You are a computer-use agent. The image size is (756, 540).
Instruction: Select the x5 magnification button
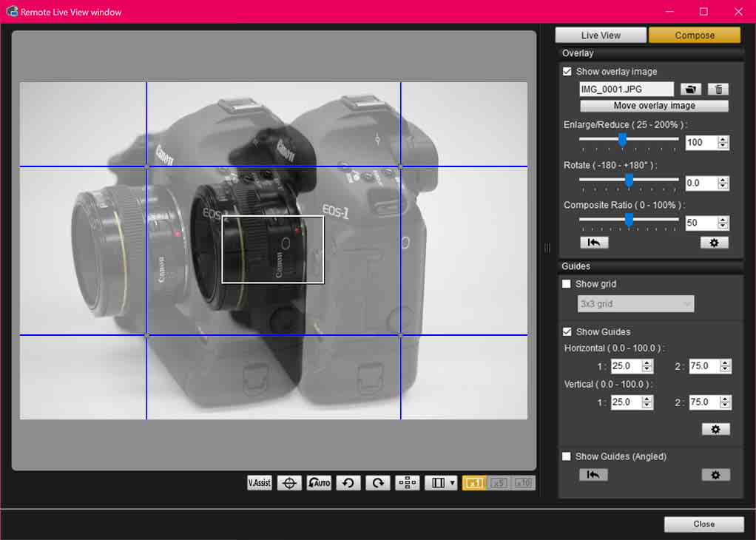pyautogui.click(x=499, y=482)
